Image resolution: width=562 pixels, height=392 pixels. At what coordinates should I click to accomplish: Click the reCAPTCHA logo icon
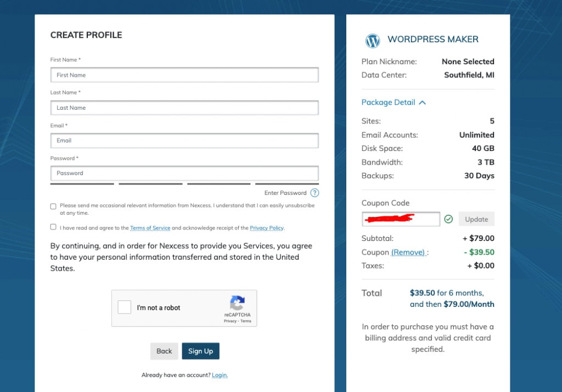237,303
